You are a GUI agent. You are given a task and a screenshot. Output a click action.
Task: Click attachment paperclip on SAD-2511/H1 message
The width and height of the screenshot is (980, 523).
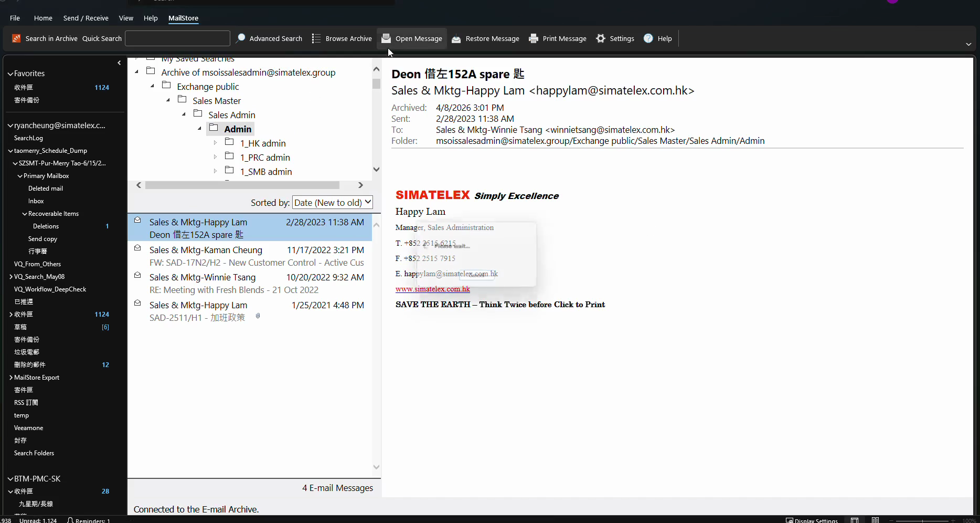[x=258, y=316]
